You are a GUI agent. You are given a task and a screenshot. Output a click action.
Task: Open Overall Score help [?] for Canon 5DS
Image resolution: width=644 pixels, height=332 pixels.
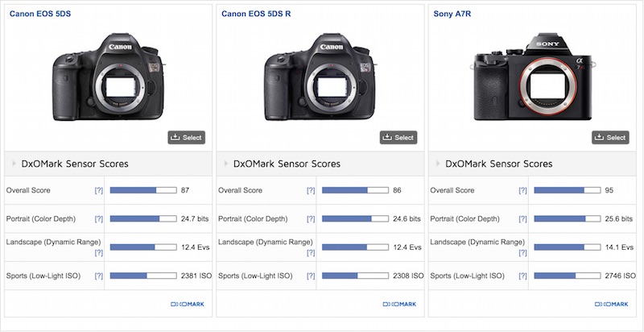point(99,190)
